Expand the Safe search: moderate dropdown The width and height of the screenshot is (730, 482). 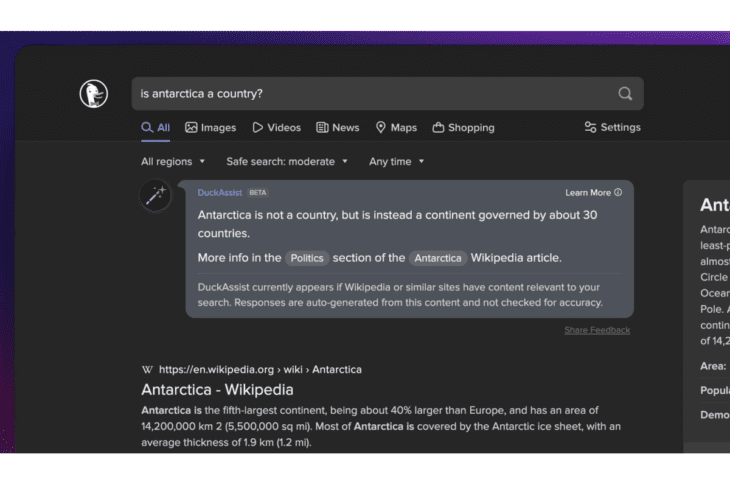click(x=287, y=162)
